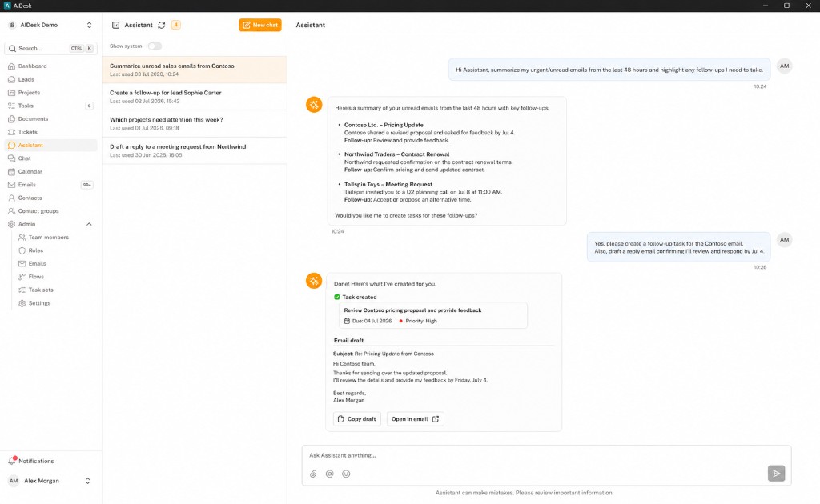
Task: Open the Alex Morgan user menu
Action: pyautogui.click(x=50, y=481)
